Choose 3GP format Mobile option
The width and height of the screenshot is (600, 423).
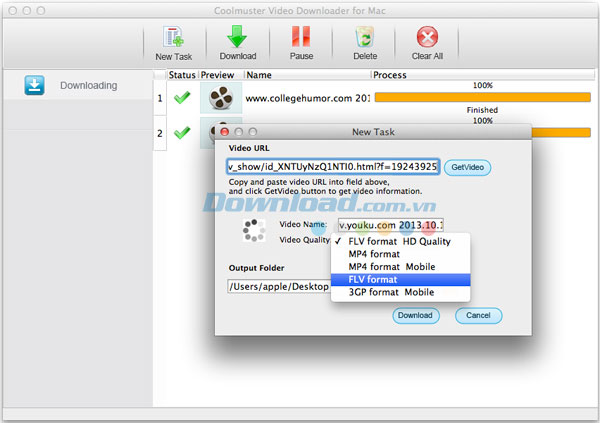400,292
